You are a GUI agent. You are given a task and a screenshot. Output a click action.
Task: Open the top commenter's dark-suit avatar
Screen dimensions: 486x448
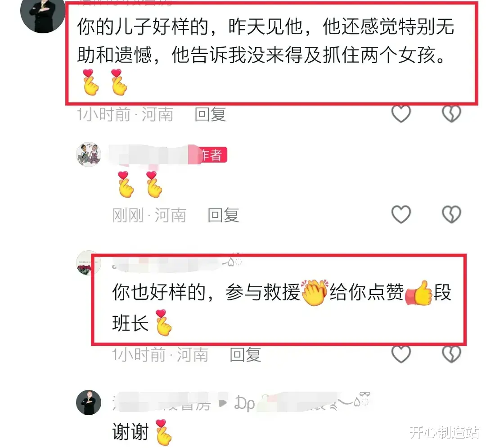tap(43, 14)
